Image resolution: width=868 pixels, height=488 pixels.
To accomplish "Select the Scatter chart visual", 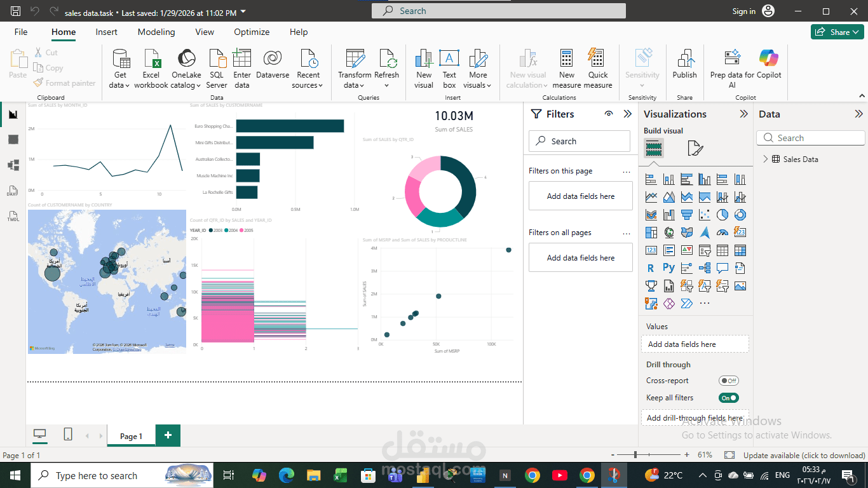I will pyautogui.click(x=704, y=215).
